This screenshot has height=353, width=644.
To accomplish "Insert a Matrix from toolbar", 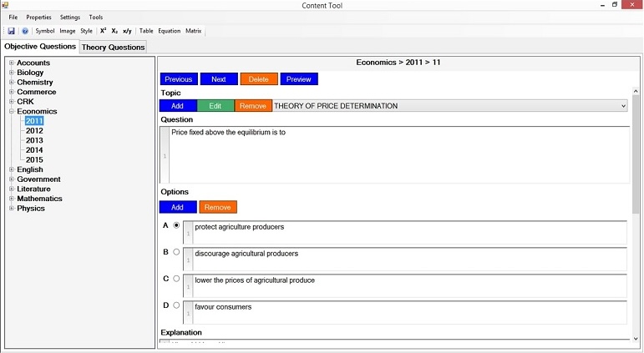I will [194, 31].
